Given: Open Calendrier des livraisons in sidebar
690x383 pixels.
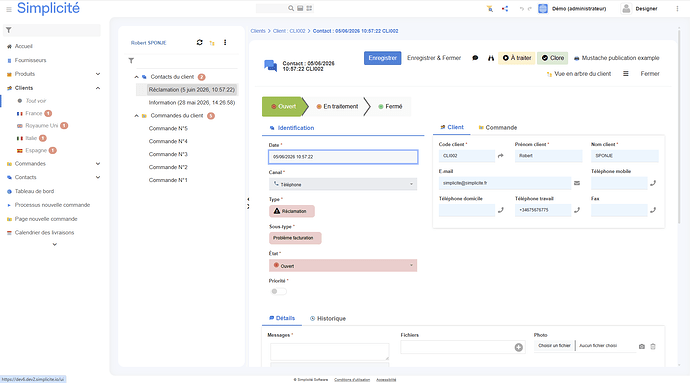Looking at the screenshot, I should coord(44,232).
